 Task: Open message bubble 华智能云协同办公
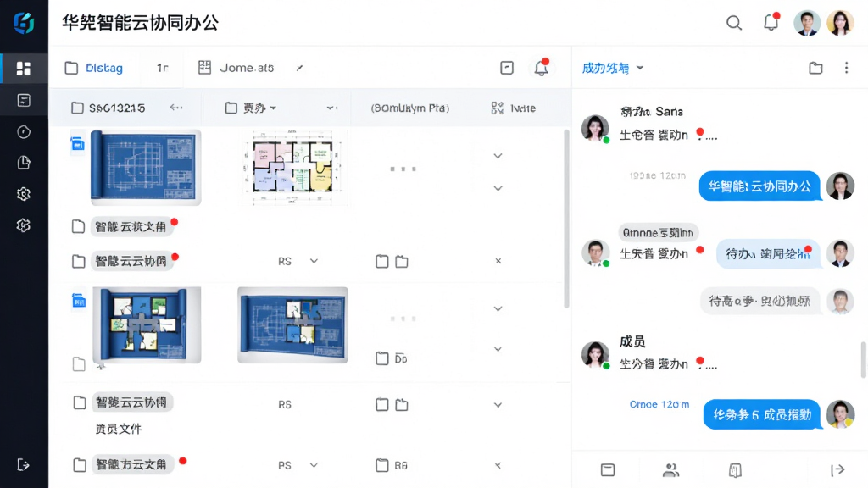[x=759, y=186]
